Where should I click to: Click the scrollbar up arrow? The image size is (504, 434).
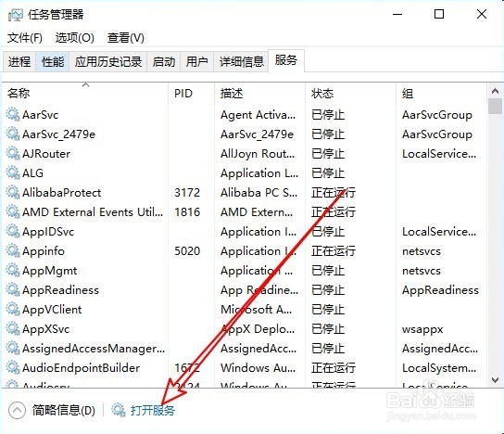click(x=495, y=92)
